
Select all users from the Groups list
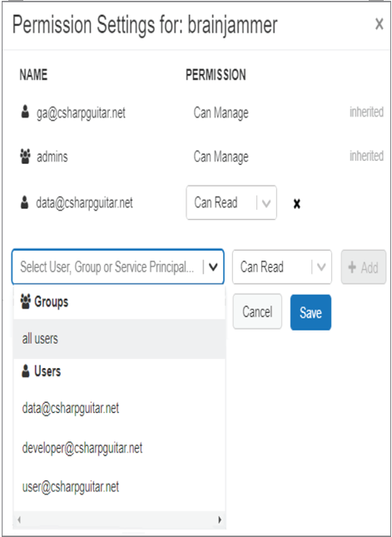[x=119, y=339]
